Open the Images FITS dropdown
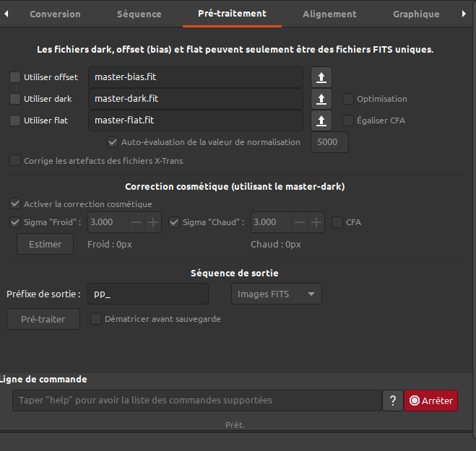The width and height of the screenshot is (476, 451). tap(277, 294)
